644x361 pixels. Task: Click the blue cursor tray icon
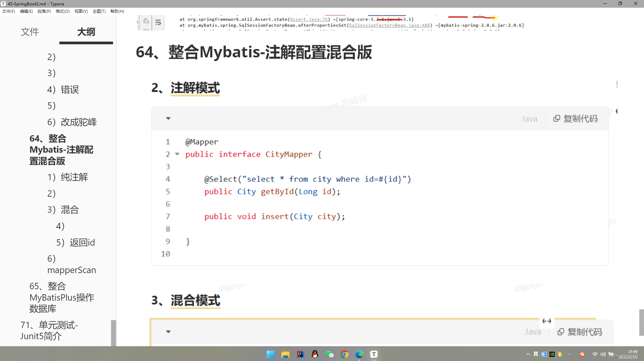coord(544,354)
